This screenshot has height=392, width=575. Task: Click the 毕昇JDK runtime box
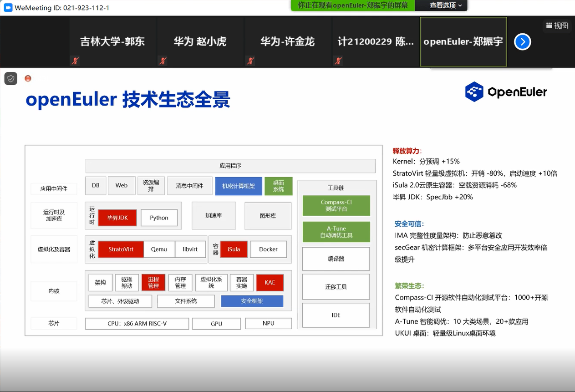[x=117, y=218]
